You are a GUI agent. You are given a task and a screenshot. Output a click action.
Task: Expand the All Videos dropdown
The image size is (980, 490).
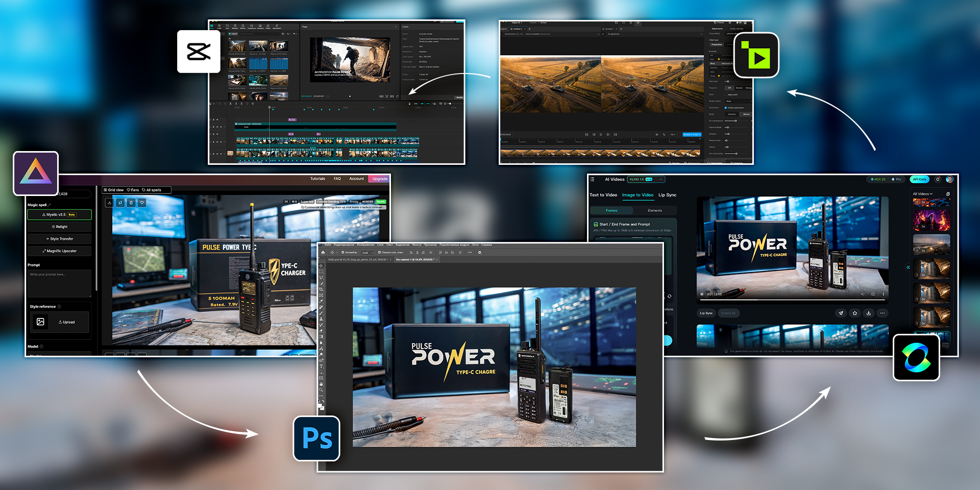[x=922, y=194]
